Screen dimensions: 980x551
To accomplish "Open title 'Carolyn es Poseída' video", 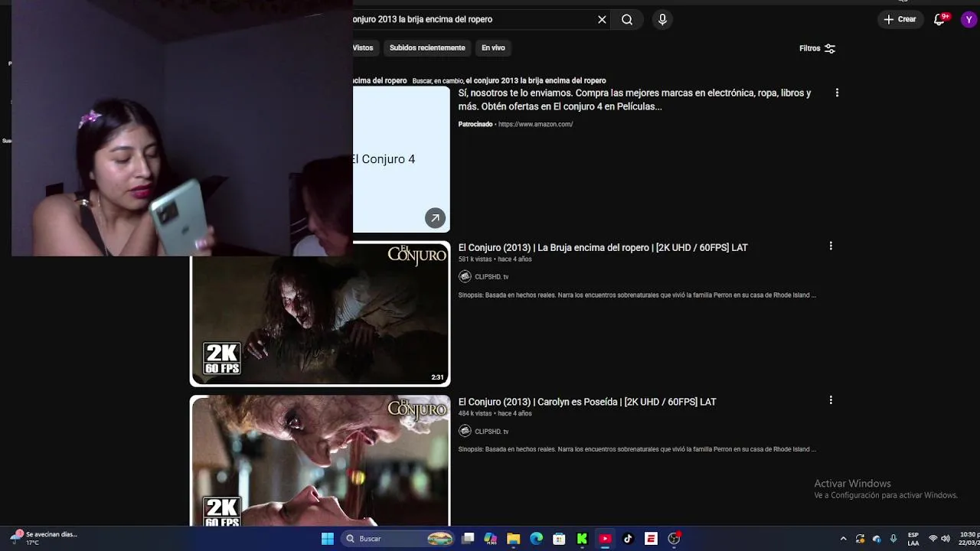I will tap(587, 402).
